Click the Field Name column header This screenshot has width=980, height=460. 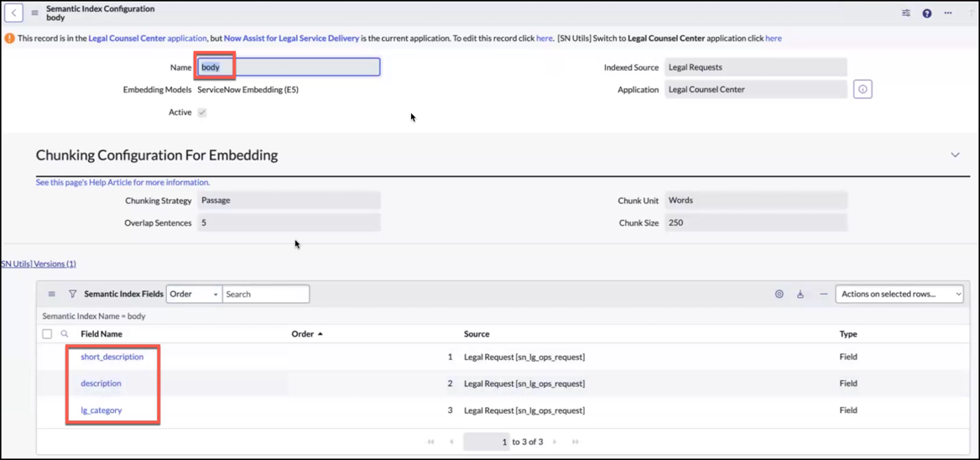[x=102, y=334]
